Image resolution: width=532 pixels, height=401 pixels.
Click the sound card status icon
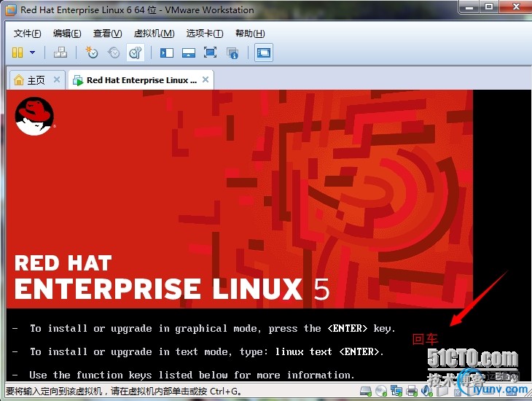tap(426, 391)
